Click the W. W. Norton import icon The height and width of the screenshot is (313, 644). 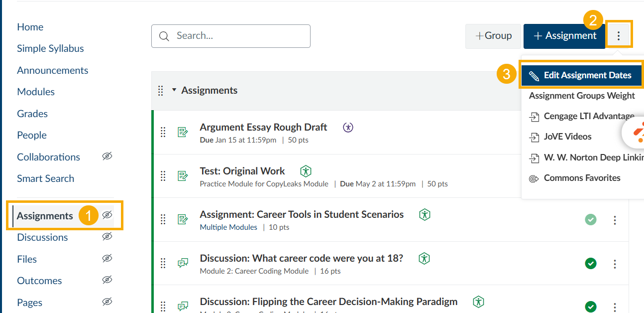click(x=534, y=158)
